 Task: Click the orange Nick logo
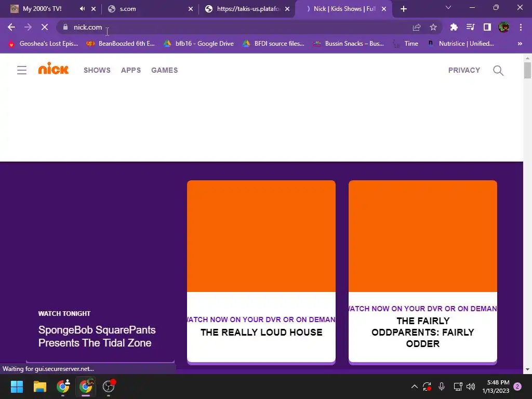click(x=54, y=68)
